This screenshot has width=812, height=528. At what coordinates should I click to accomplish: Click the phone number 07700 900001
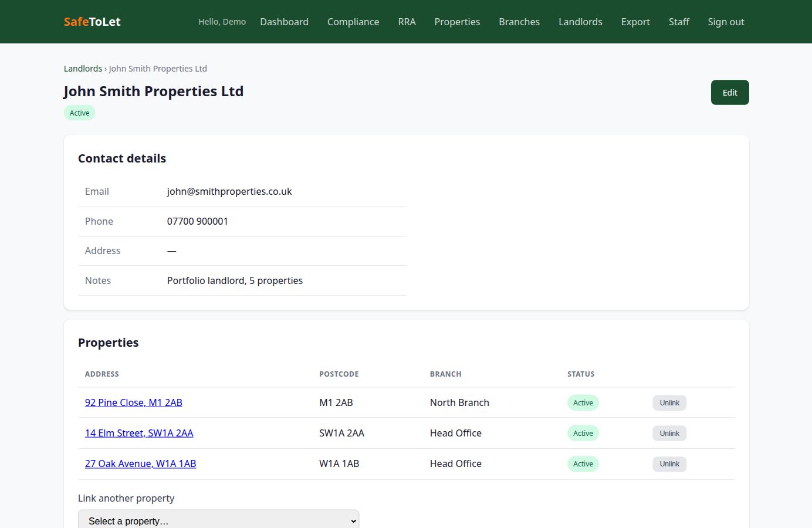[198, 221]
